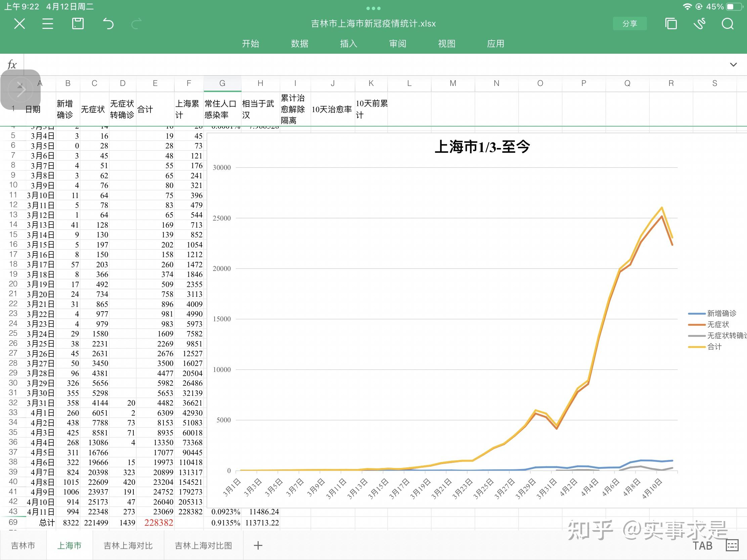Add a new sheet with plus icon

tap(258, 545)
